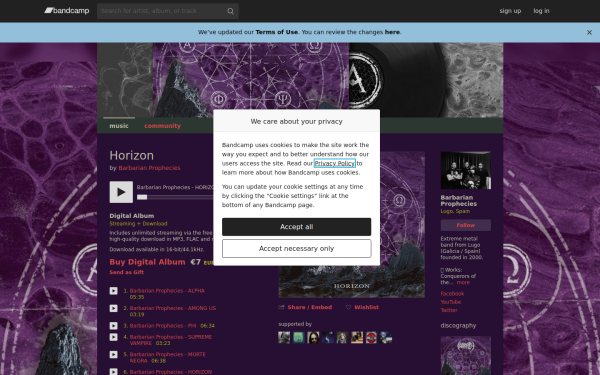
Task: Open track title SUPREME VAMPIRE
Action: [x=171, y=340]
